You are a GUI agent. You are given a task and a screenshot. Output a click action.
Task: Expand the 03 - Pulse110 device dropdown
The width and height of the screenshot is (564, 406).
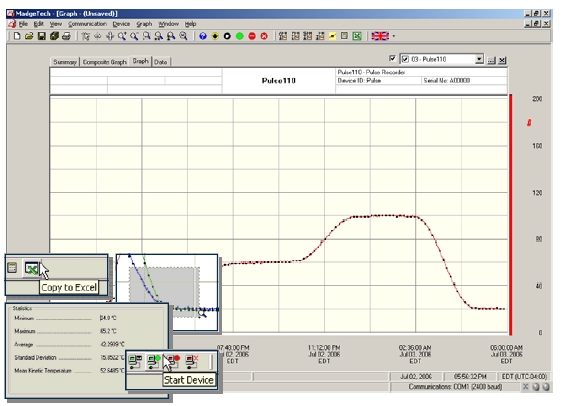[479, 59]
